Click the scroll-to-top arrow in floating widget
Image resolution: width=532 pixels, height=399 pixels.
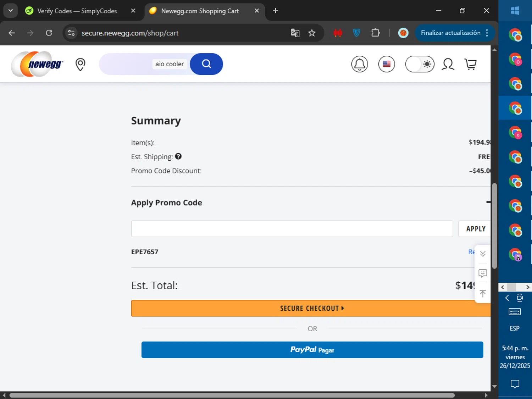tap(482, 293)
